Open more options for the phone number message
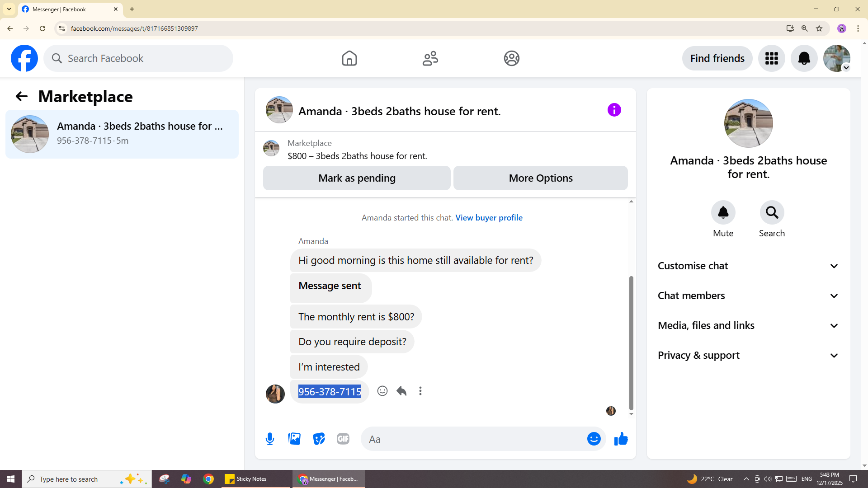The height and width of the screenshot is (488, 868). (420, 391)
